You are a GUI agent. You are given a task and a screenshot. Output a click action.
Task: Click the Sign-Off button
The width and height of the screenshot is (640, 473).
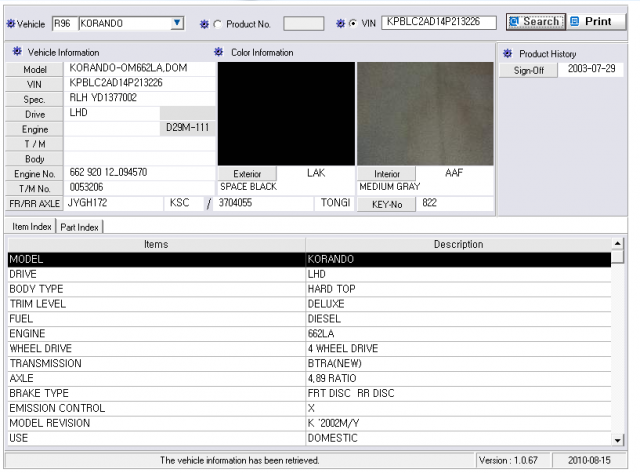529,70
